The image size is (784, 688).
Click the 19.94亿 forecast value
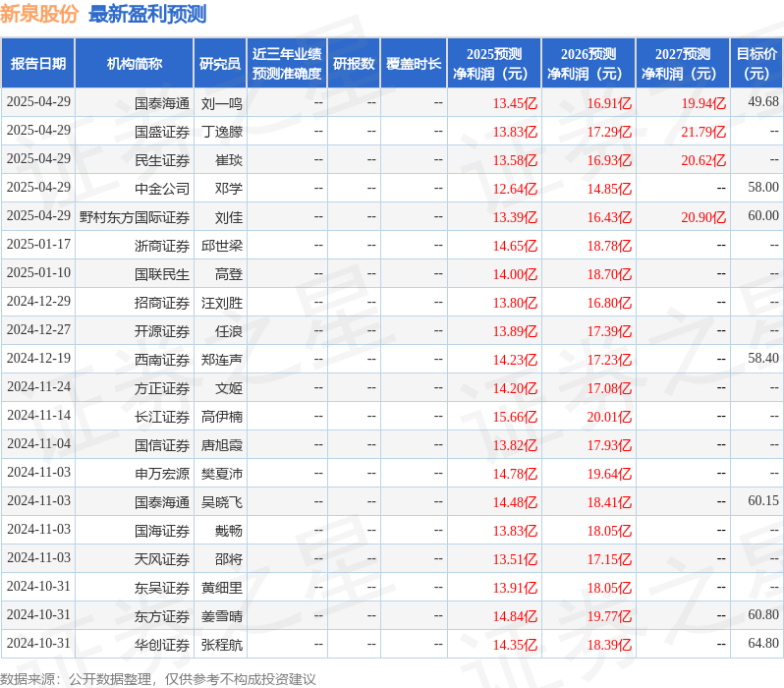pos(703,103)
